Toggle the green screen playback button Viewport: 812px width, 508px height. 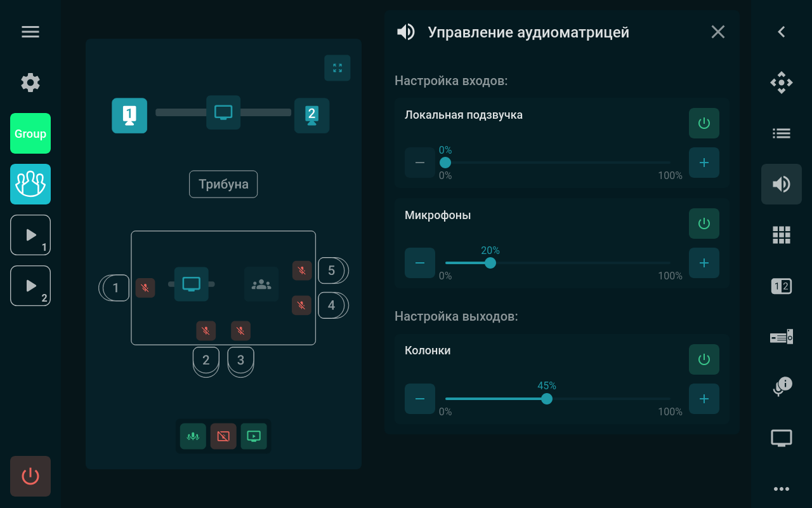pos(254,436)
